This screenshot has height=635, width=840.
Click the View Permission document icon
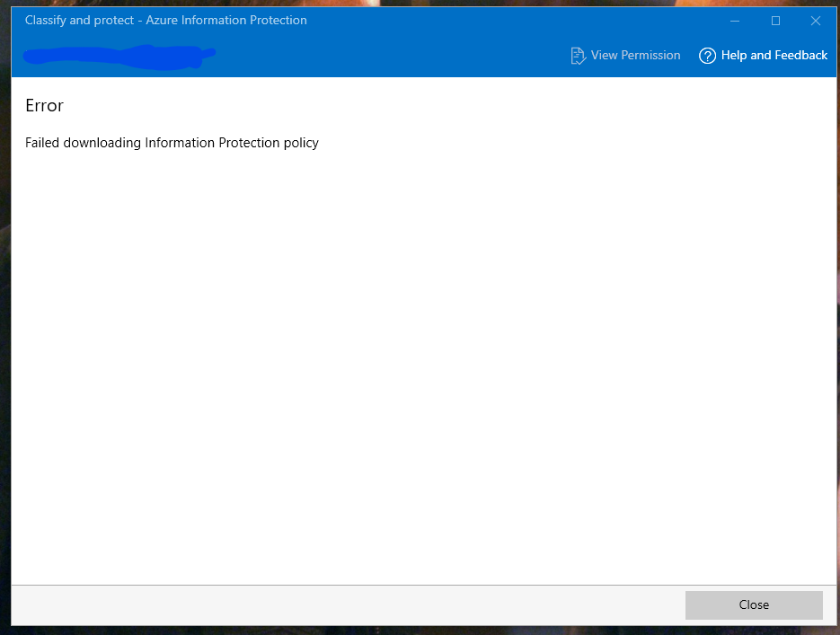pos(578,56)
